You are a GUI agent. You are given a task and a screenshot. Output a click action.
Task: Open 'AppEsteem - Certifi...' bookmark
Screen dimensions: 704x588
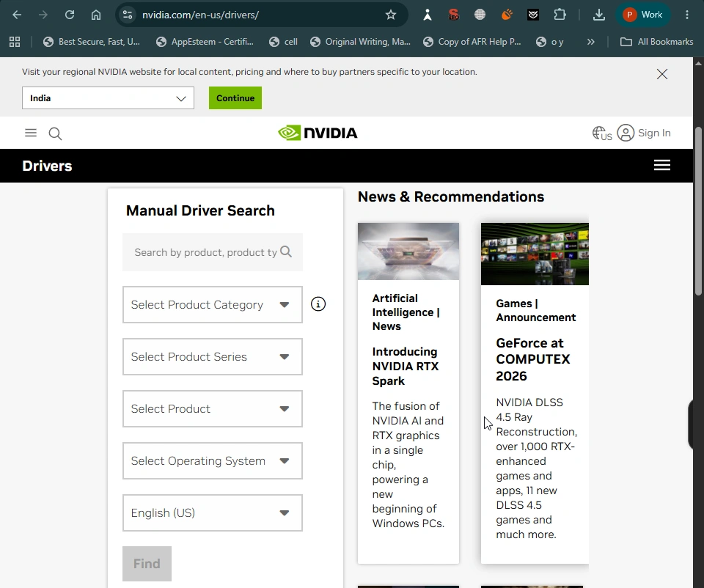point(205,42)
